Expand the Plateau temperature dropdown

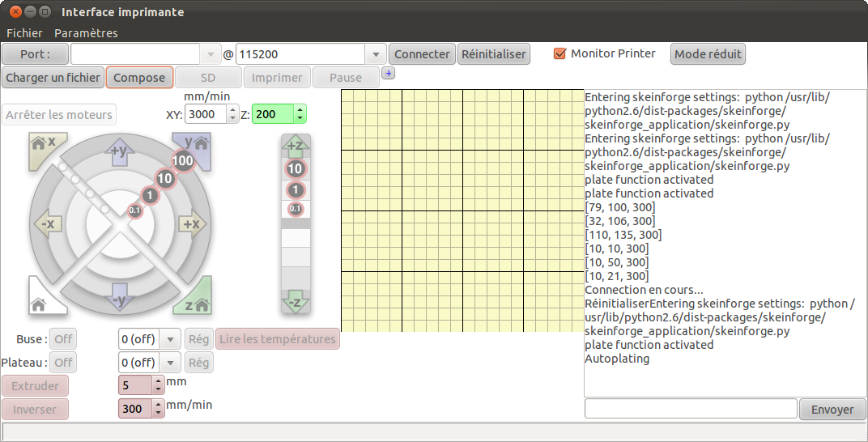[x=171, y=363]
